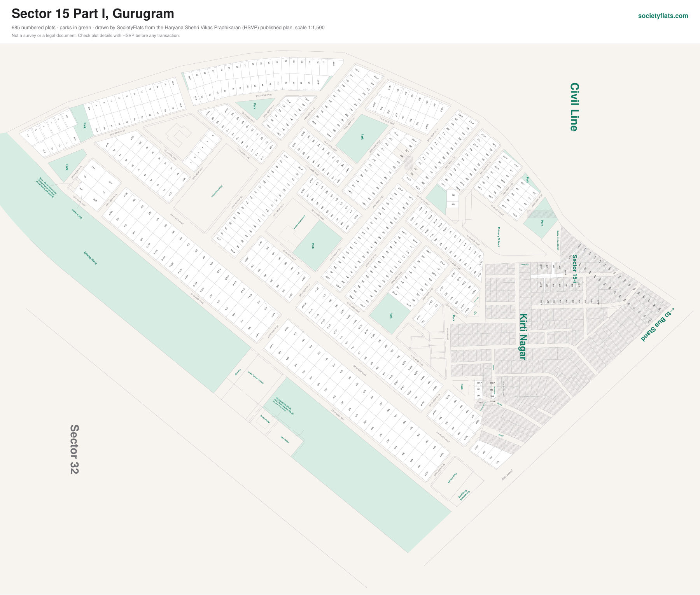Click plot number 551-P

pyautogui.click(x=479, y=383)
